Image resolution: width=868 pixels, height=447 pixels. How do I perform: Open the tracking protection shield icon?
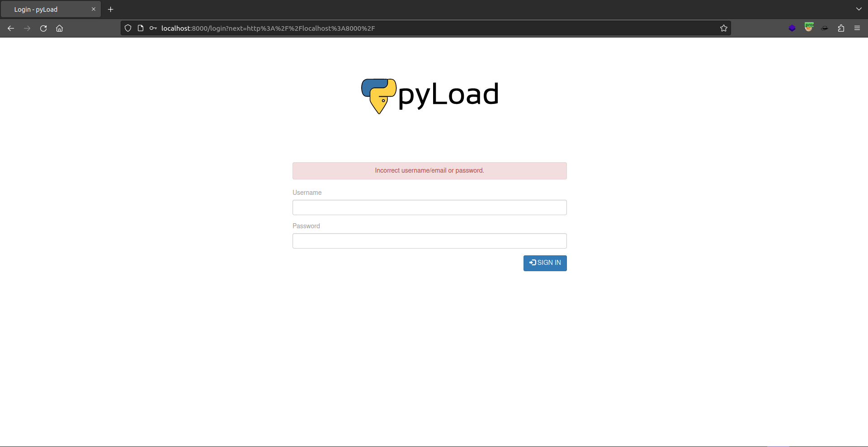point(128,28)
